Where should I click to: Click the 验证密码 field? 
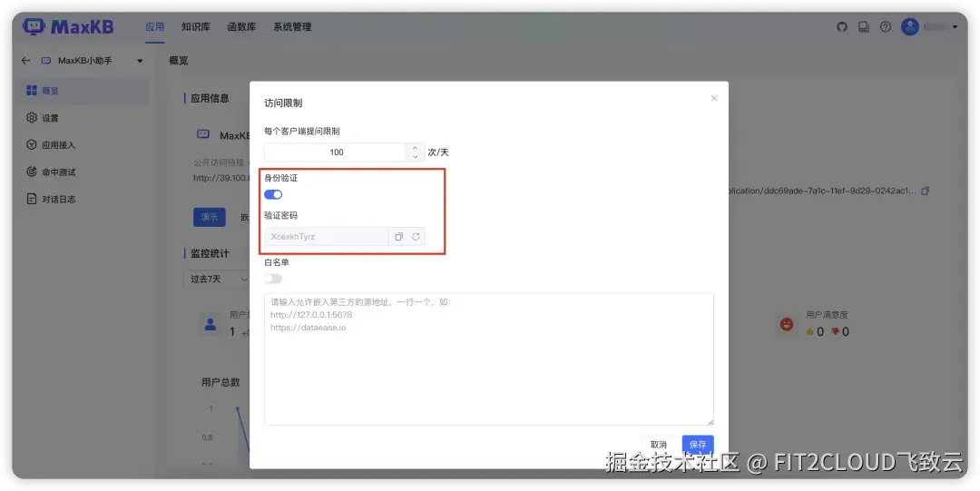[327, 237]
